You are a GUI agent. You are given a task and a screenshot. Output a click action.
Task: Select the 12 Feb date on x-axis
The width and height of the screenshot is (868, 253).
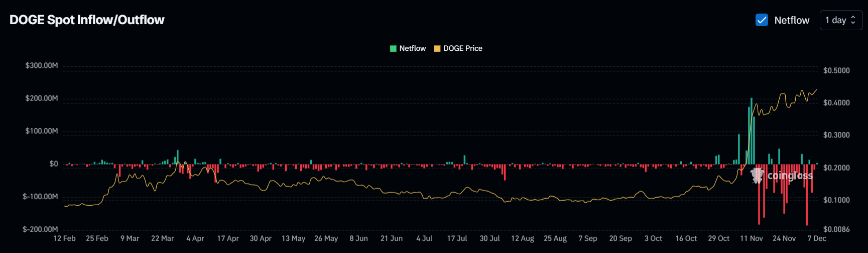(64, 238)
